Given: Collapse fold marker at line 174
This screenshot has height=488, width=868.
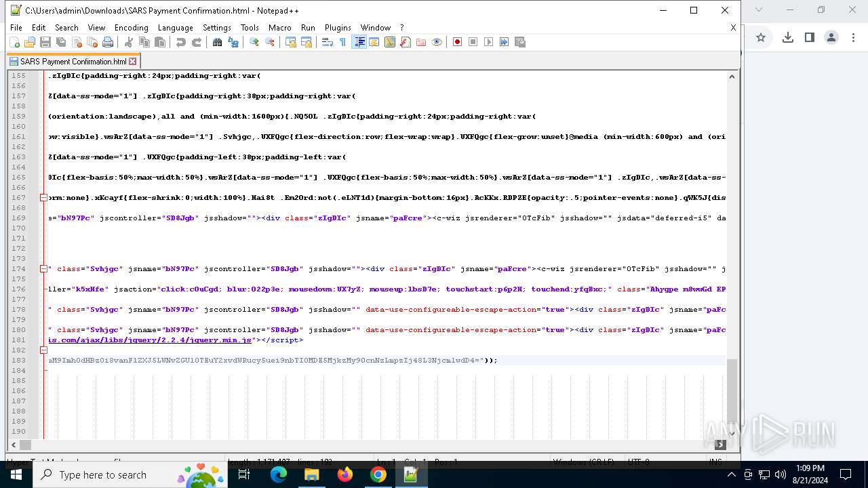Looking at the screenshot, I should point(43,269).
